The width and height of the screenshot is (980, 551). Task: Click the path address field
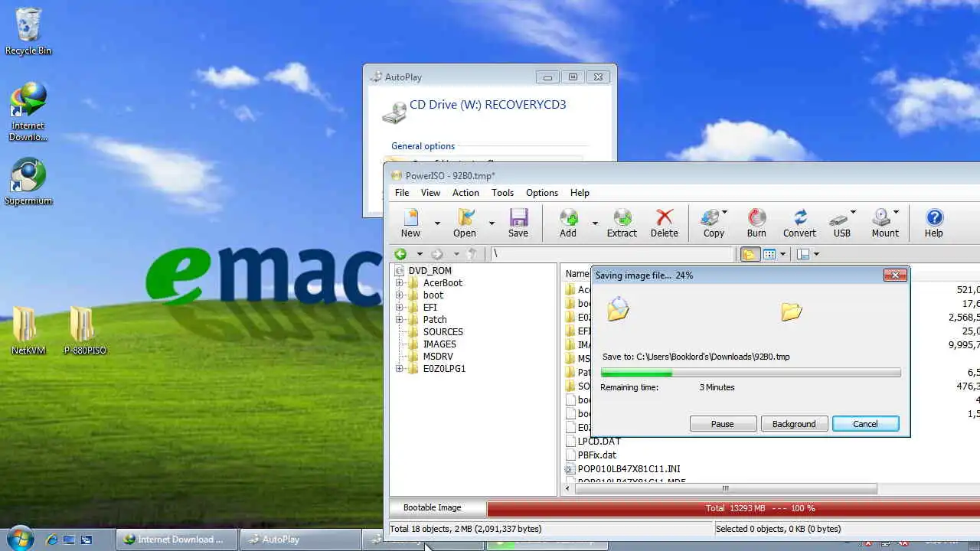[611, 254]
